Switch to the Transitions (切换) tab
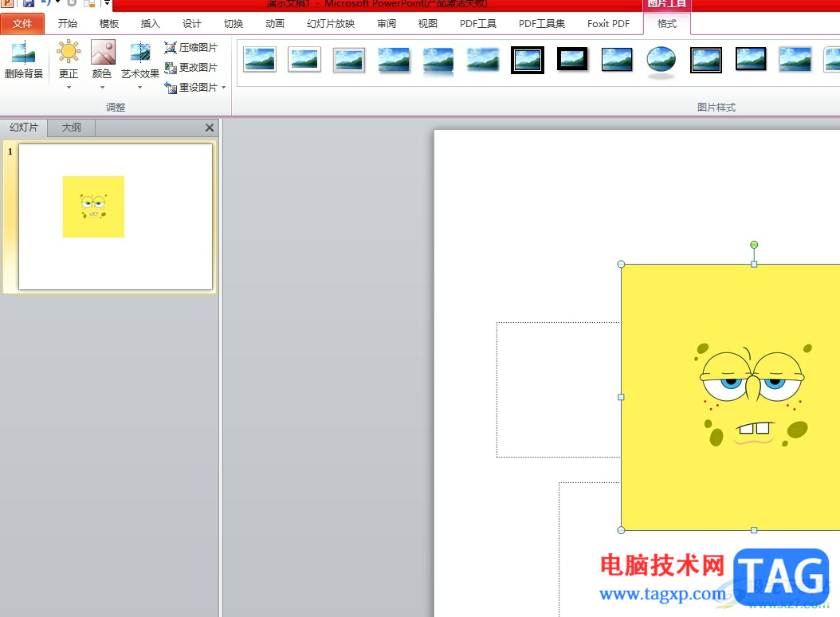840x617 pixels. coord(233,24)
